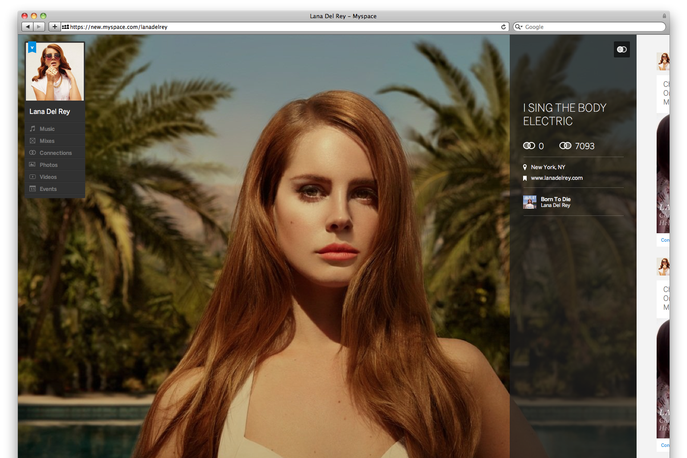The height and width of the screenshot is (458, 687).
Task: Click the Lana Del Rey profile photo
Action: 56,72
